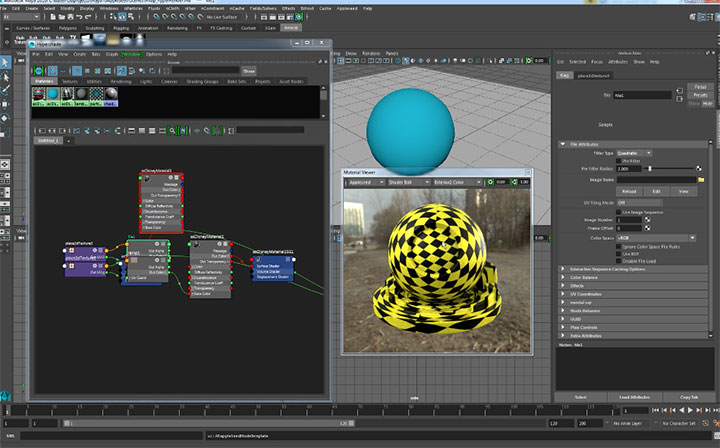Toggle the Pre Filter checkbox
The height and width of the screenshot is (448, 720).
[619, 161]
